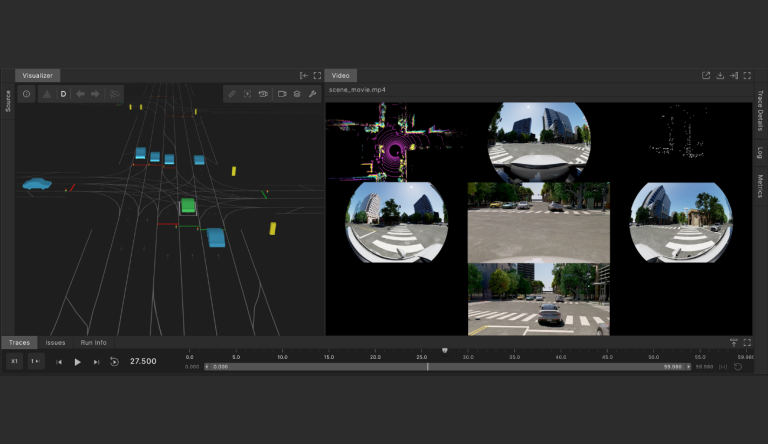Switch to the Issues tab

pyautogui.click(x=55, y=342)
